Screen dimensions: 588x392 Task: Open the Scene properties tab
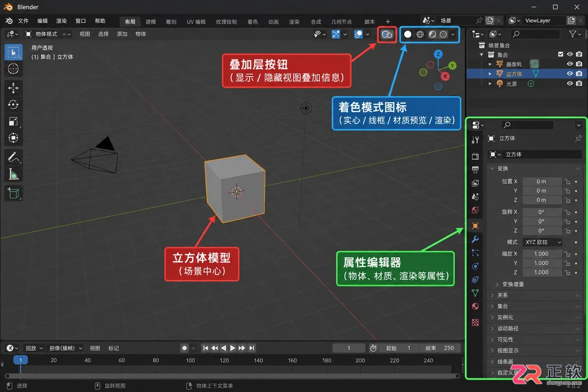click(x=475, y=196)
